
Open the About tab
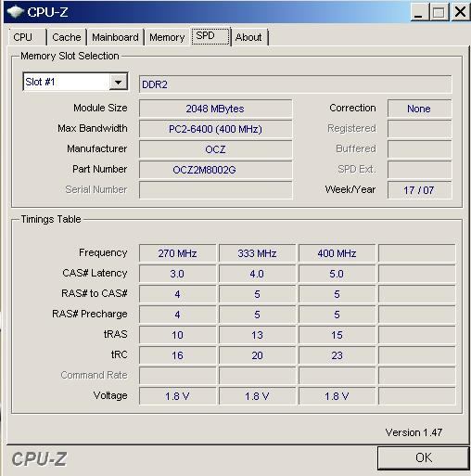[x=249, y=37]
